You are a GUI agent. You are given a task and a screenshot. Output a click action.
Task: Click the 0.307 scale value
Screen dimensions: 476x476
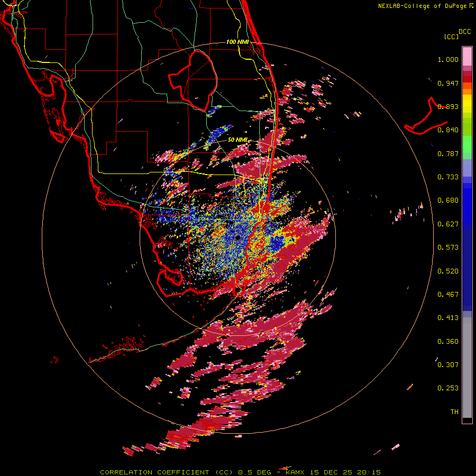[448, 364]
